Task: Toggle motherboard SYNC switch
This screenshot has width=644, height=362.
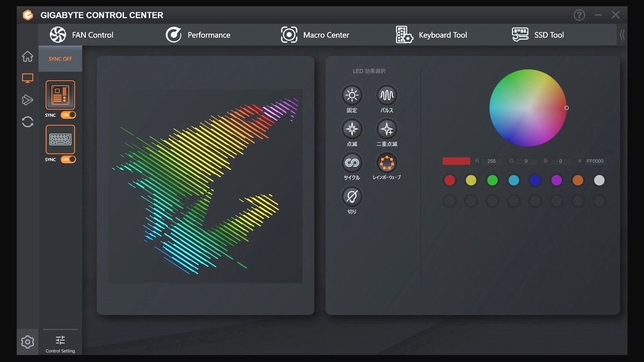Action: pyautogui.click(x=68, y=115)
